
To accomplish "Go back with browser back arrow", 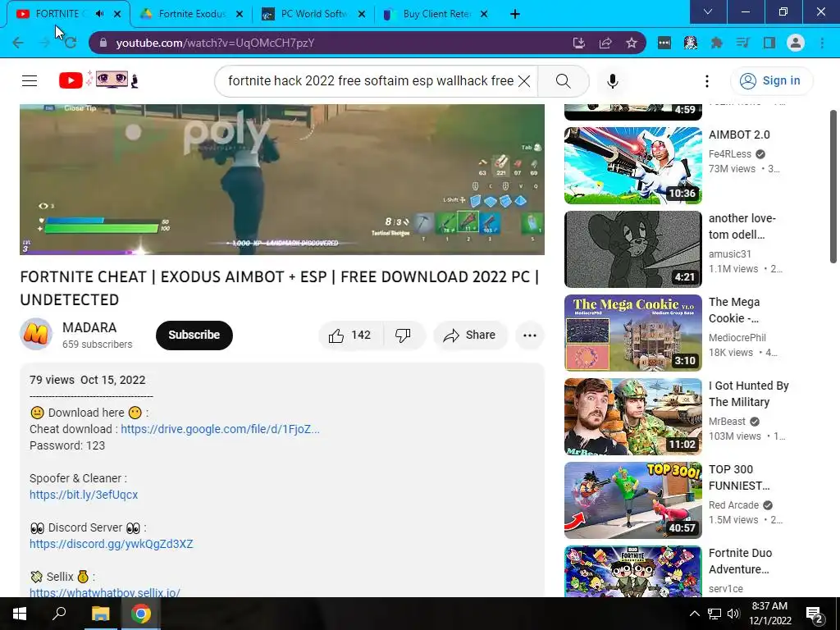I will [x=18, y=43].
